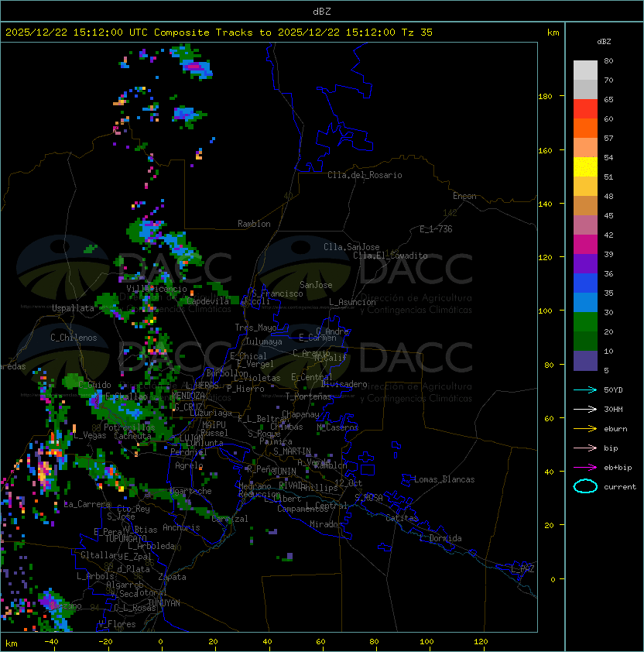
Task: Click the '160' tick on vertical axis
Action: pyautogui.click(x=545, y=150)
